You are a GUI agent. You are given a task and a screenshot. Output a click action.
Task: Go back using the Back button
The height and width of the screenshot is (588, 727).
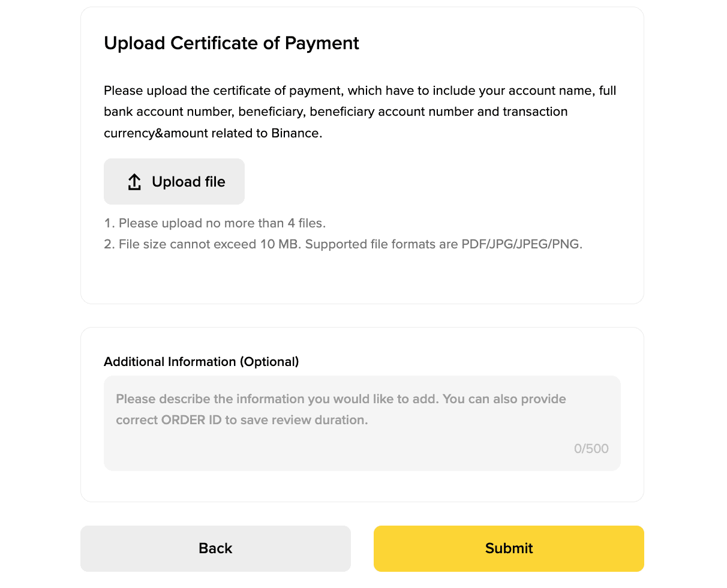pyautogui.click(x=215, y=548)
